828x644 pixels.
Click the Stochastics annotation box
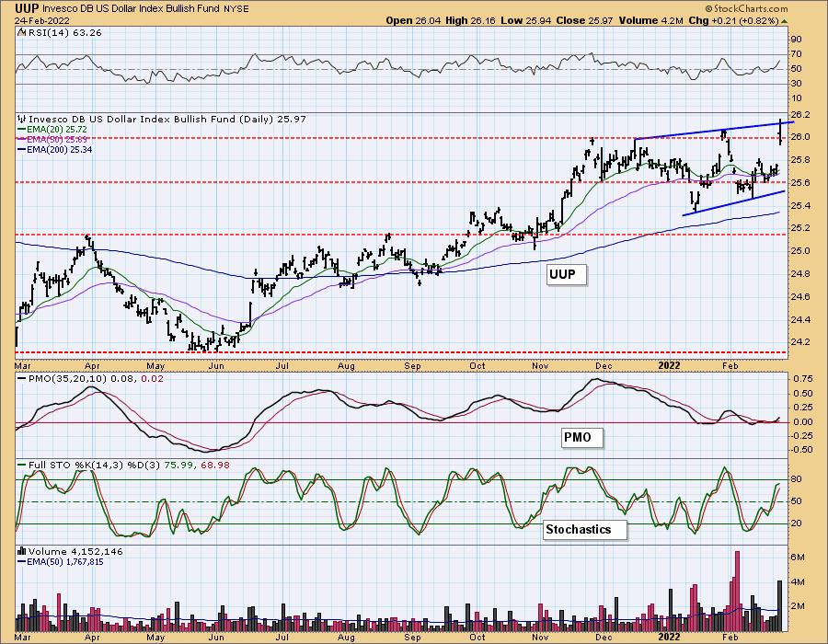[x=585, y=529]
